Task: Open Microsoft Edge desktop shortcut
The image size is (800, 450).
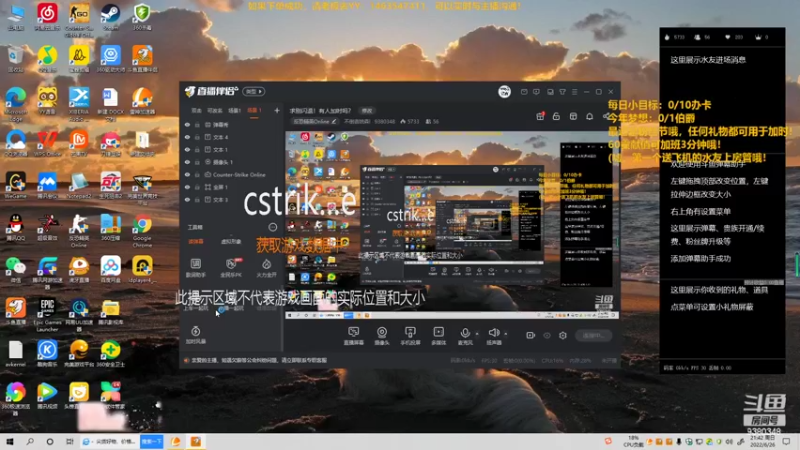Action: (x=15, y=104)
